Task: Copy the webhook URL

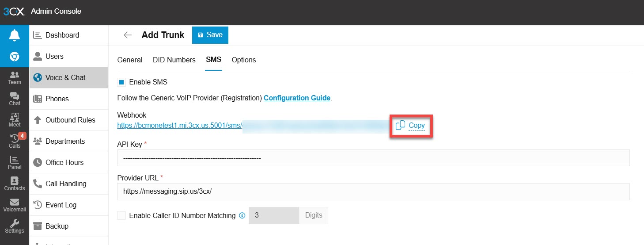Action: [417, 125]
